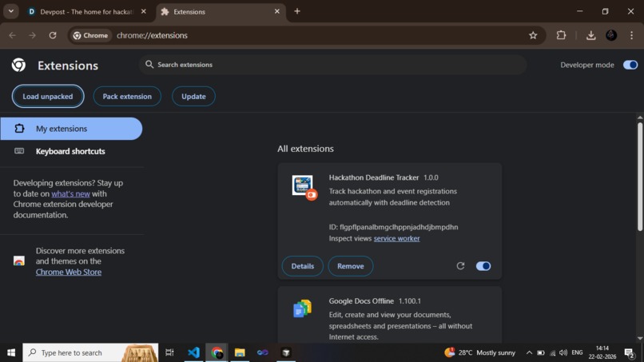This screenshot has height=362, width=644.
Task: Open the notification center icon
Action: (629, 352)
